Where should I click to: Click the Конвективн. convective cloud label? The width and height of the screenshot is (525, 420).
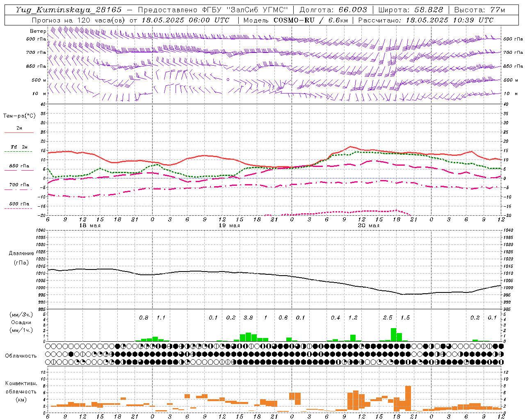click(21, 383)
